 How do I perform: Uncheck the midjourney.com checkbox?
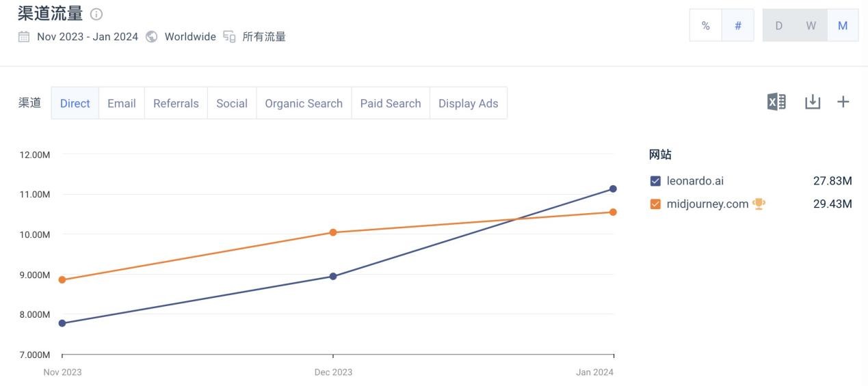click(x=655, y=204)
